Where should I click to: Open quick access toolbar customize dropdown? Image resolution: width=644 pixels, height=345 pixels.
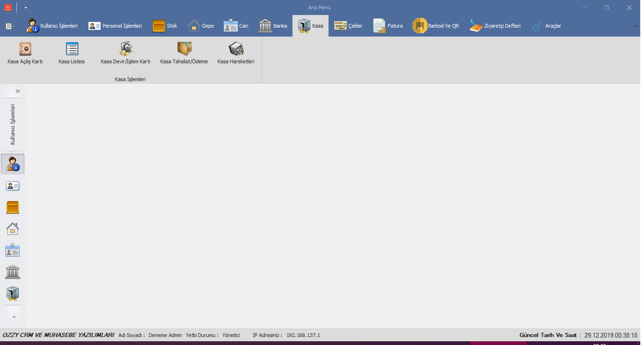coord(26,7)
